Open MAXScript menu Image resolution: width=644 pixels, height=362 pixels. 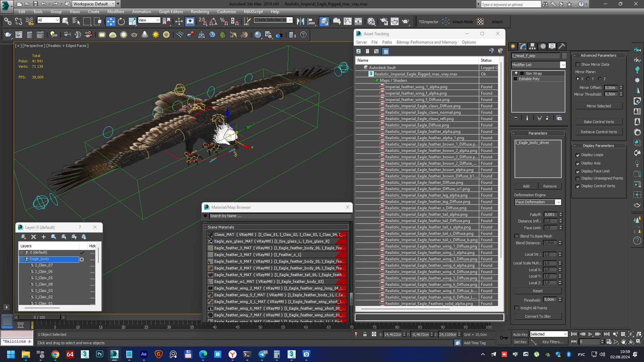[253, 11]
